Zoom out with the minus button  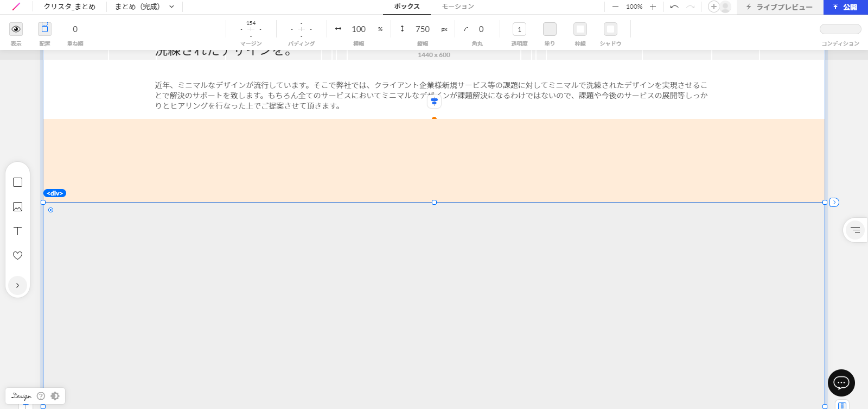pos(615,7)
